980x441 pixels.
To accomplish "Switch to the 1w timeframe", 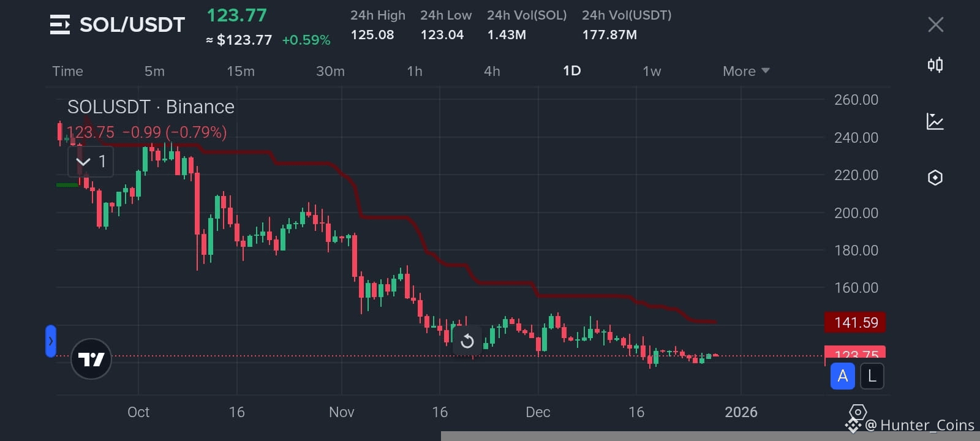I will [652, 71].
